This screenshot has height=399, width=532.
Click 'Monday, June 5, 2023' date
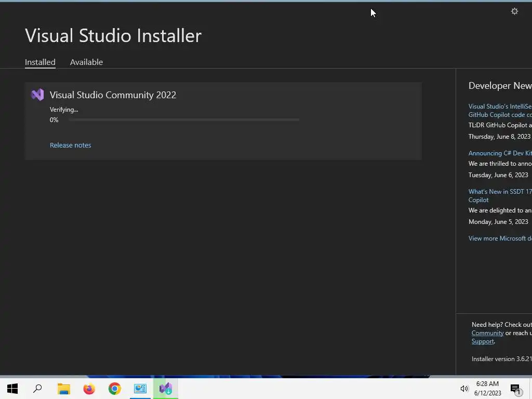click(x=498, y=222)
